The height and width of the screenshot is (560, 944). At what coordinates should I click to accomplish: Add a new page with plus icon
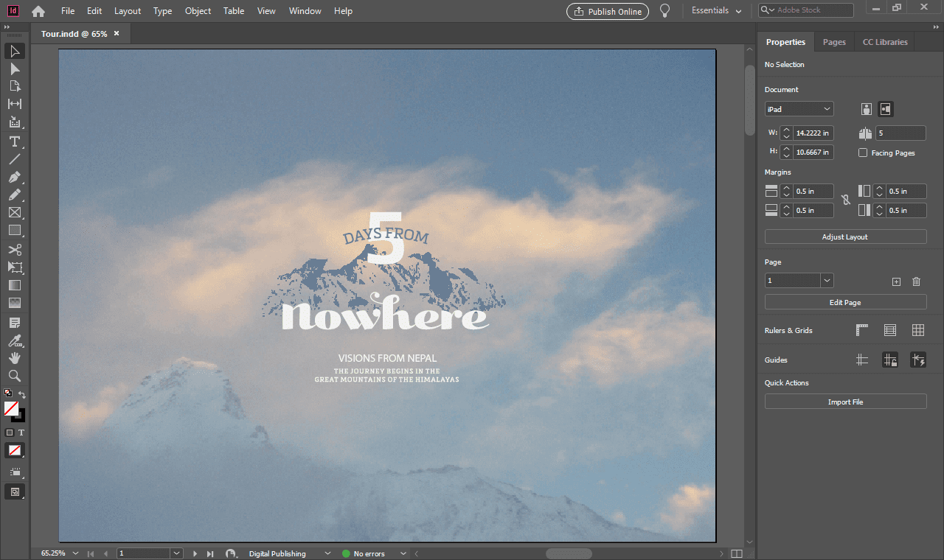896,281
